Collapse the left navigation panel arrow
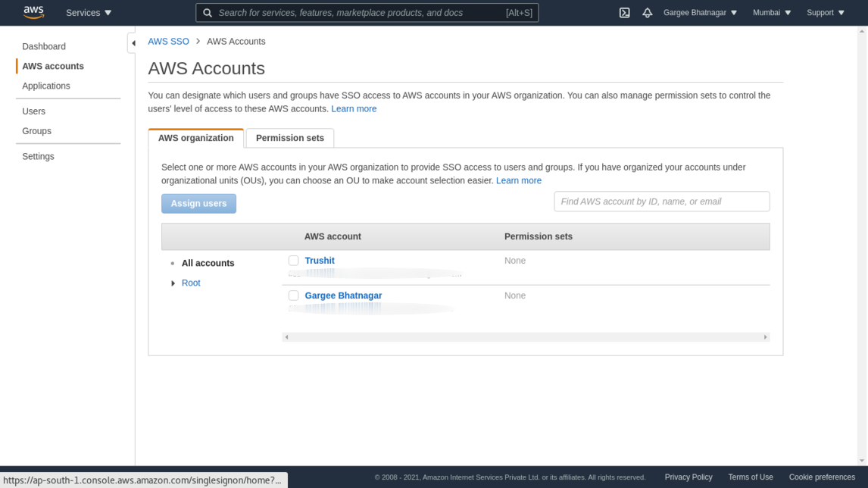The height and width of the screenshot is (488, 868). point(133,43)
